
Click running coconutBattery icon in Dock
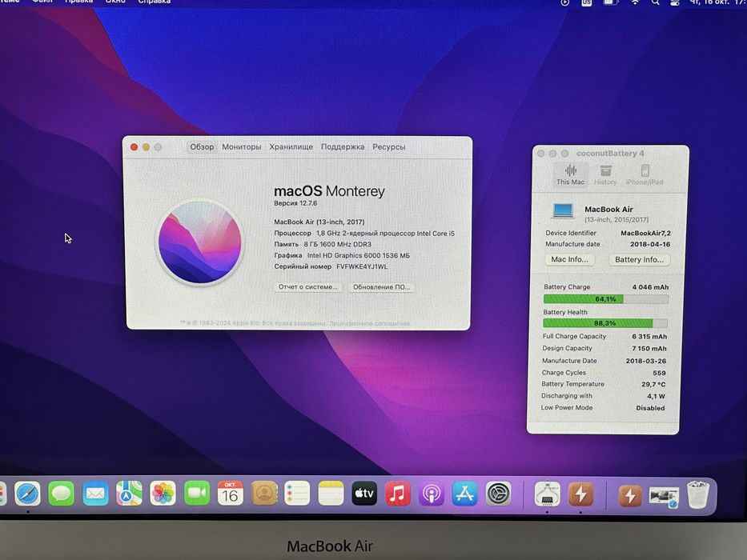(580, 494)
